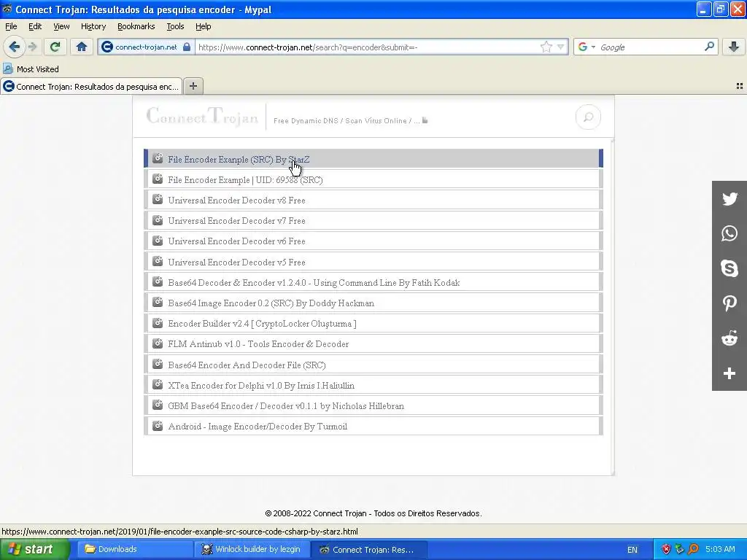Open XTea Encoder for Delphi v1.0 result
Viewport: 747px width, 560px height.
tap(373, 385)
